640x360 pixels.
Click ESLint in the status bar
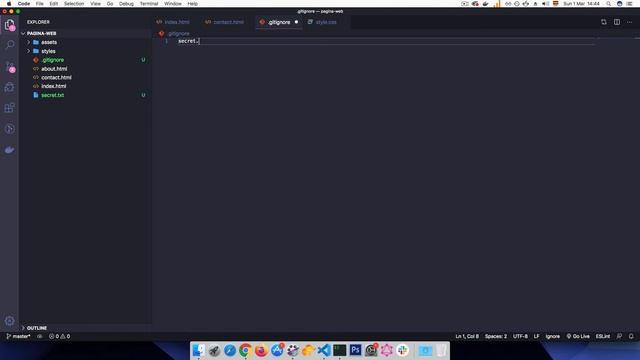602,336
